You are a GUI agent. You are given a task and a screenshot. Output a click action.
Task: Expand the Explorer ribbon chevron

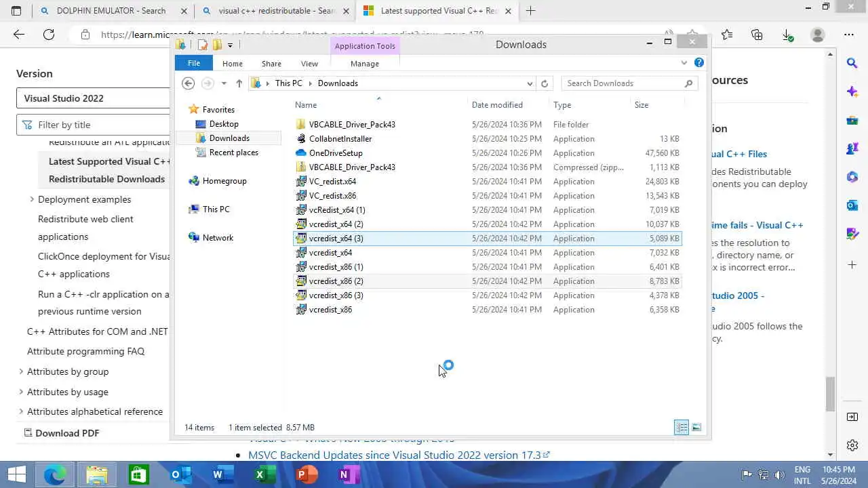tap(684, 62)
